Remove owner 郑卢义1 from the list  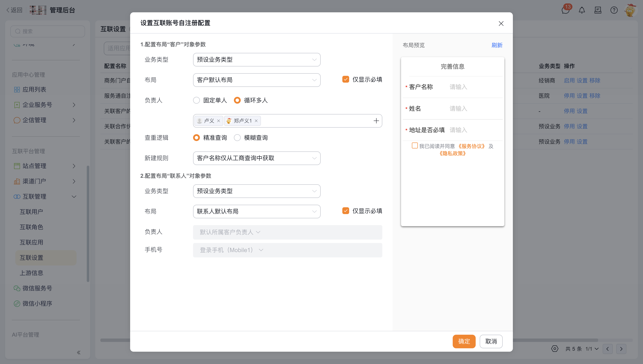pos(256,121)
